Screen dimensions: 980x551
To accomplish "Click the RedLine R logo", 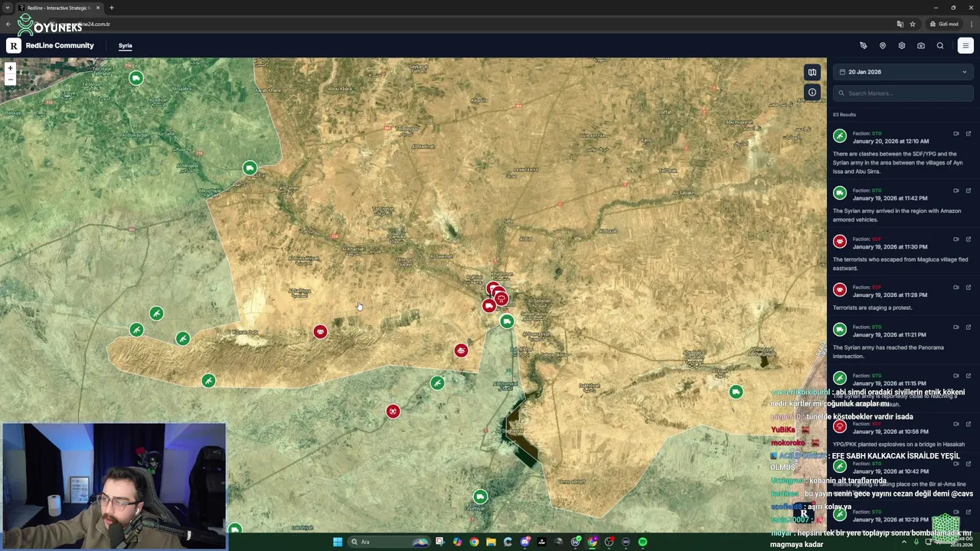I will pos(14,46).
